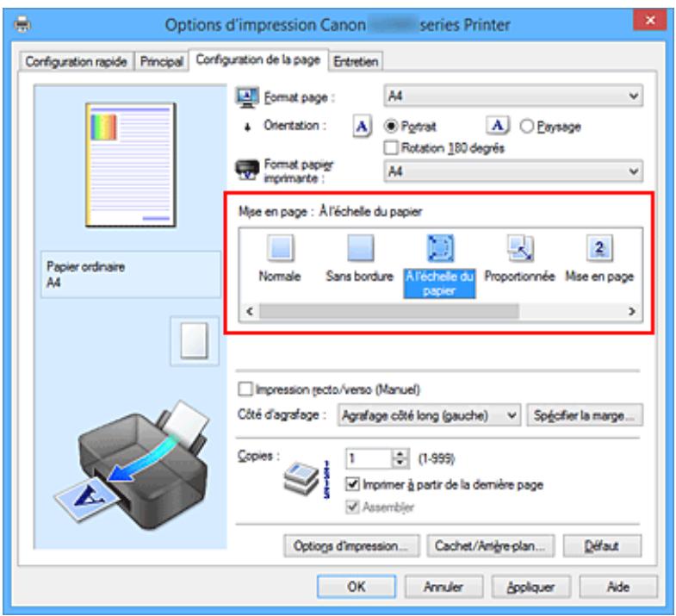Pick the Proportionnée layout icon
Screen dimensions: 676x616
click(x=520, y=248)
